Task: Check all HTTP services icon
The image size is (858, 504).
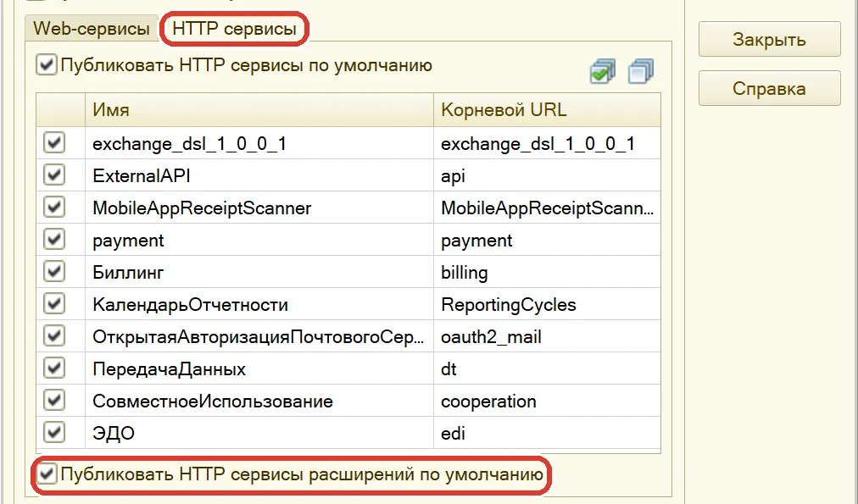Action: (x=603, y=72)
